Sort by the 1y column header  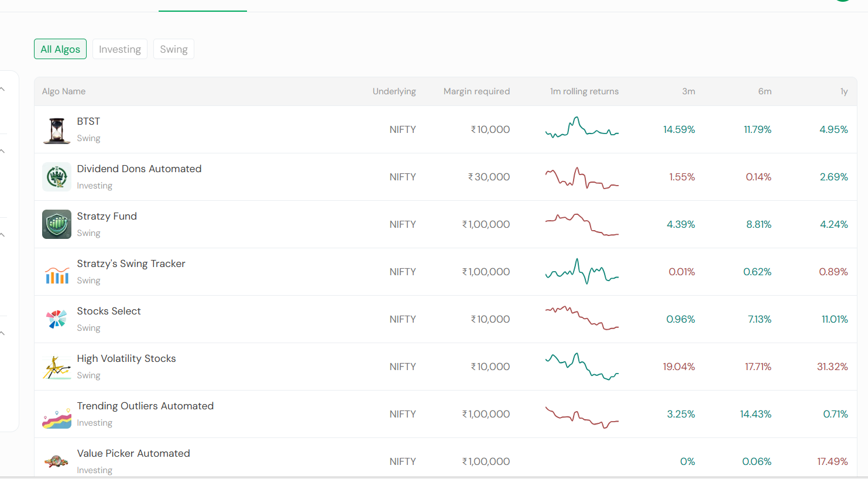click(844, 91)
